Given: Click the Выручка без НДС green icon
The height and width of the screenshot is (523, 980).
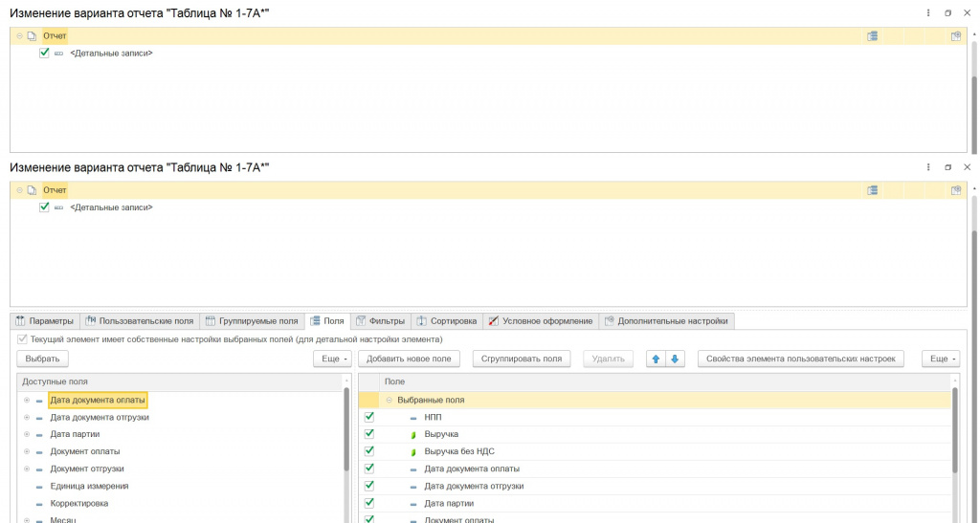Looking at the screenshot, I should (413, 451).
